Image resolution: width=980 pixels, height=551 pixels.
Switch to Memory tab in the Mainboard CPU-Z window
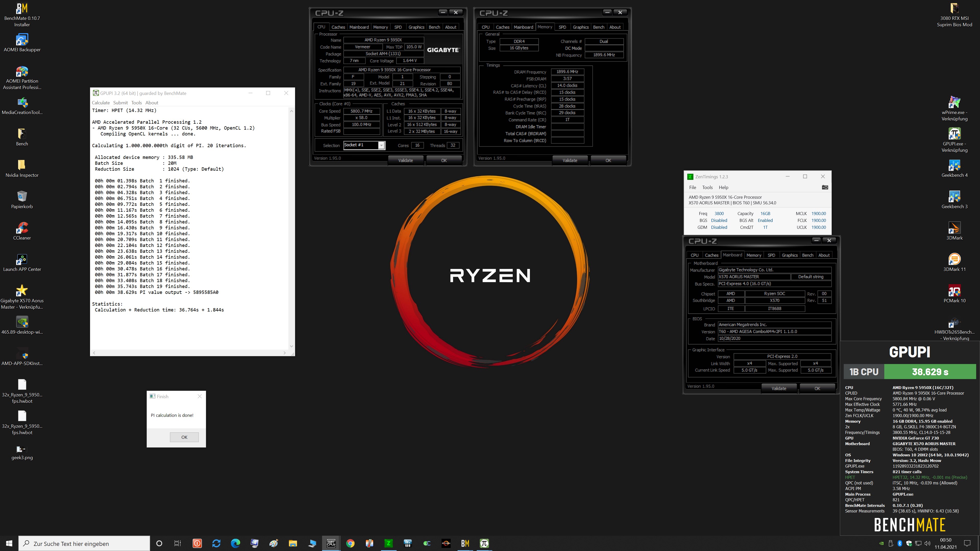754,255
